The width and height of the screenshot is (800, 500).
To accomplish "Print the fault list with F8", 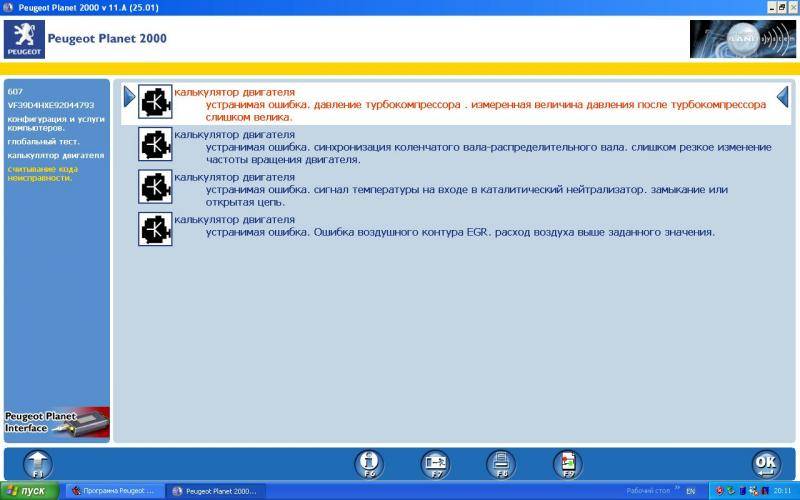I will click(501, 464).
